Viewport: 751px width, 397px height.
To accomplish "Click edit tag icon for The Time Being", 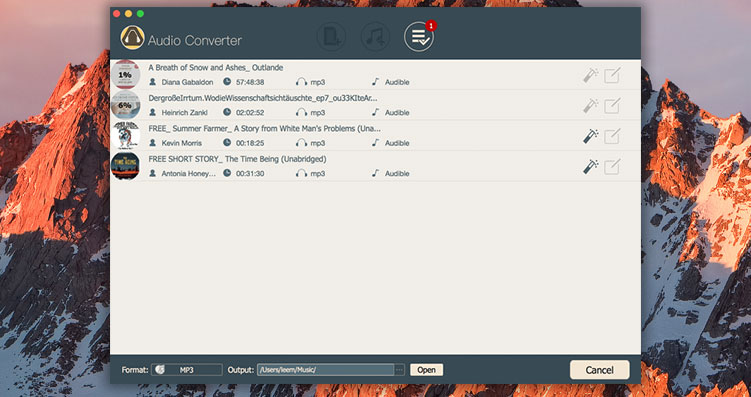I will pos(612,167).
